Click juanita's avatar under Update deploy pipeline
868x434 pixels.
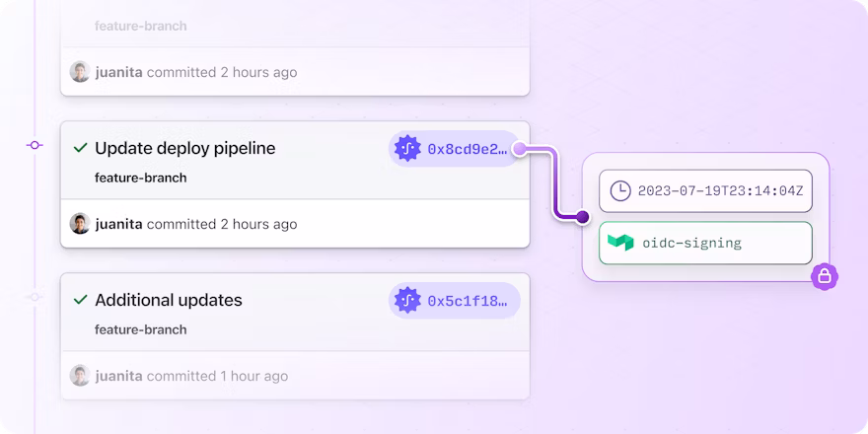point(80,224)
